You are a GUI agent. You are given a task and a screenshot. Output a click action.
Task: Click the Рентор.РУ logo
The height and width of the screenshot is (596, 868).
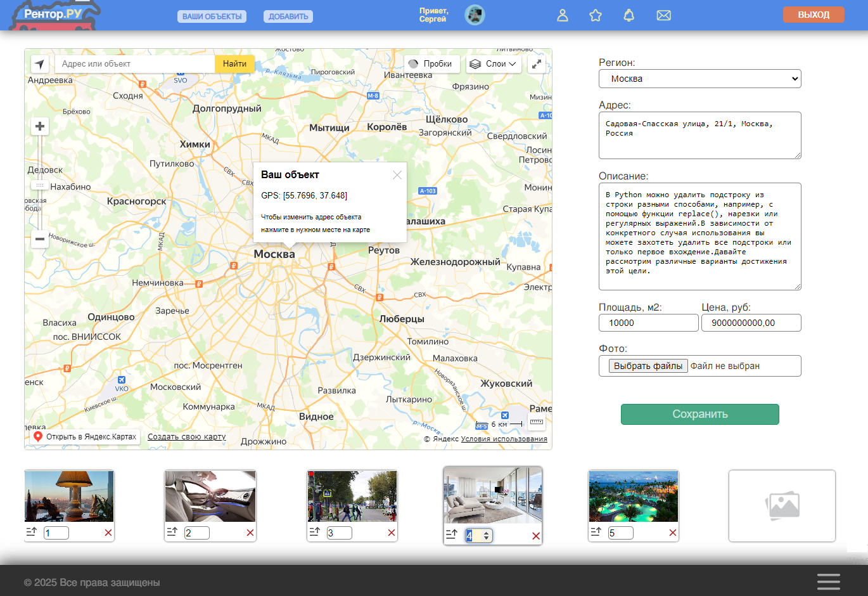pyautogui.click(x=54, y=15)
